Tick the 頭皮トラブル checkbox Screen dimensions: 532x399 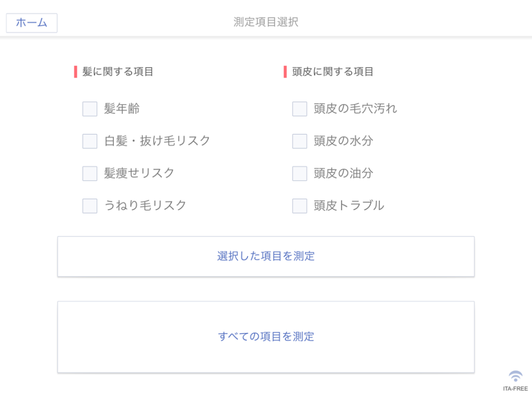point(300,206)
